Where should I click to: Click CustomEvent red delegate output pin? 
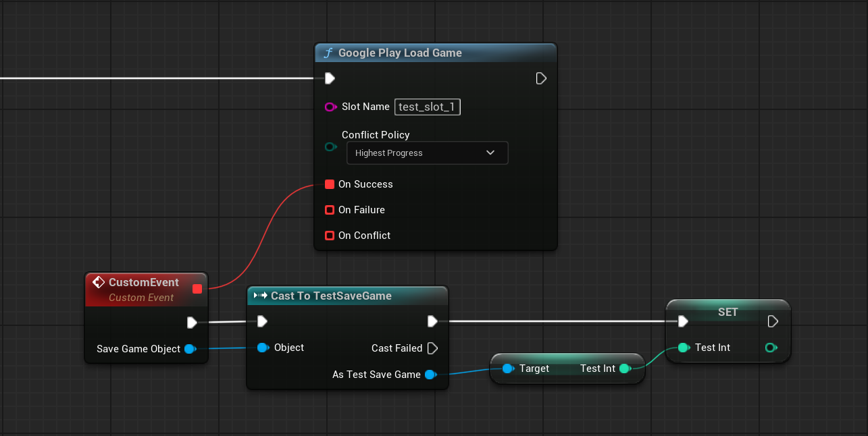point(197,289)
